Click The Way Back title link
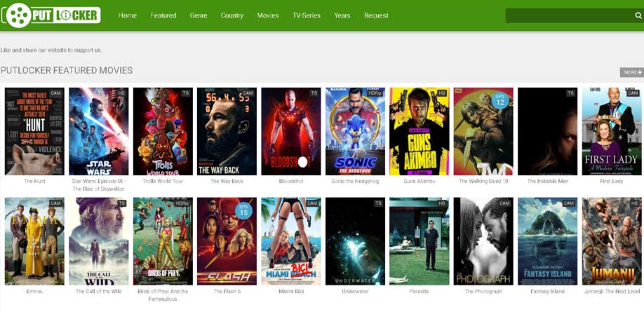This screenshot has width=644, height=312. click(x=227, y=181)
